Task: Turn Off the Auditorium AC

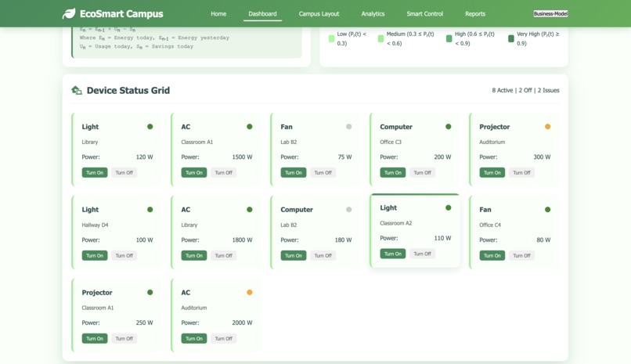Action: (x=223, y=338)
